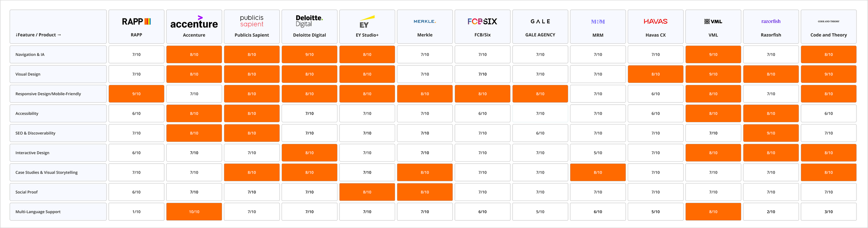Click Accenture's 10/10 Multi-Language Support score

[x=194, y=212]
